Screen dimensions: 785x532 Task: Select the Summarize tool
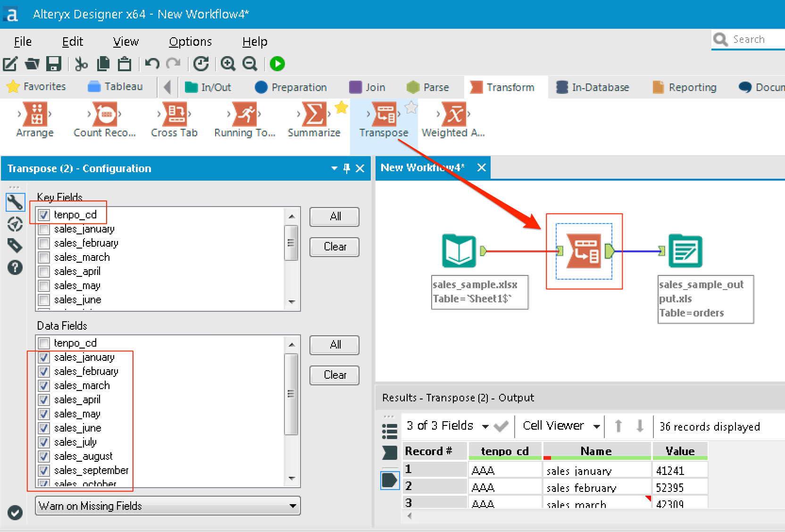point(314,120)
